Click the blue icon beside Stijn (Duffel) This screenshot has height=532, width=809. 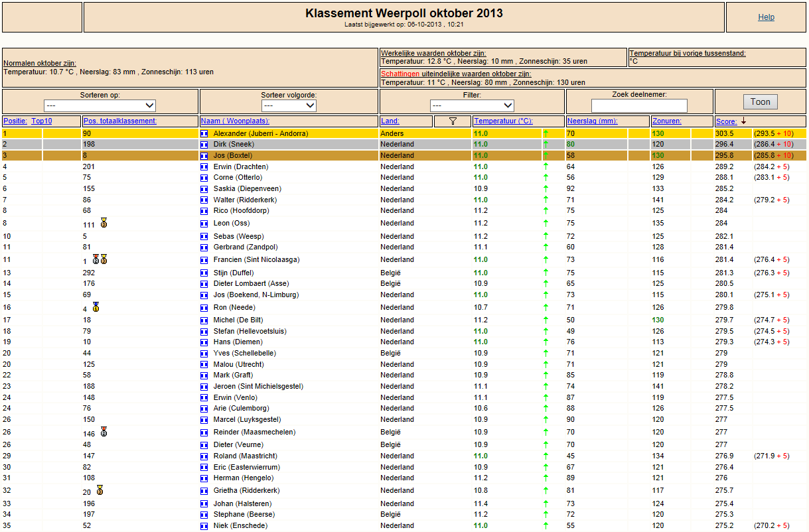click(204, 273)
